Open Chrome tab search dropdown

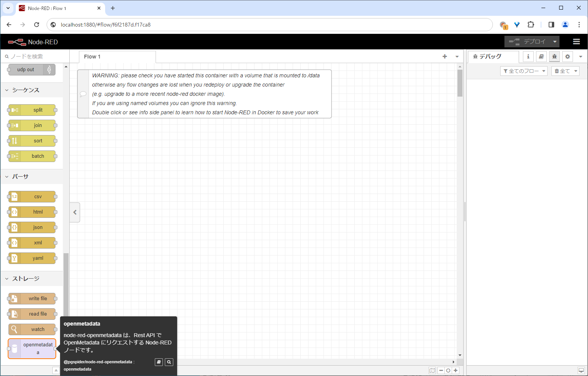coord(8,8)
